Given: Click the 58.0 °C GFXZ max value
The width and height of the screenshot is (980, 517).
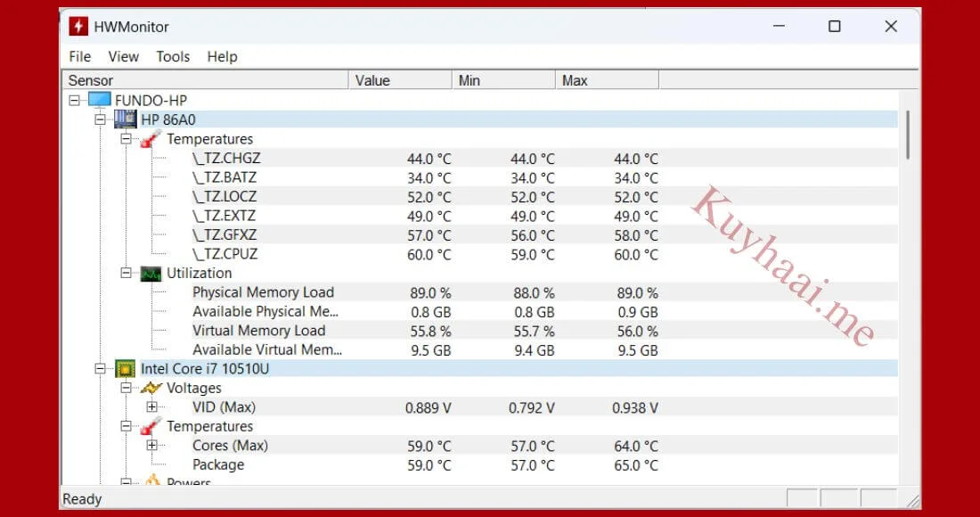Looking at the screenshot, I should pyautogui.click(x=636, y=235).
